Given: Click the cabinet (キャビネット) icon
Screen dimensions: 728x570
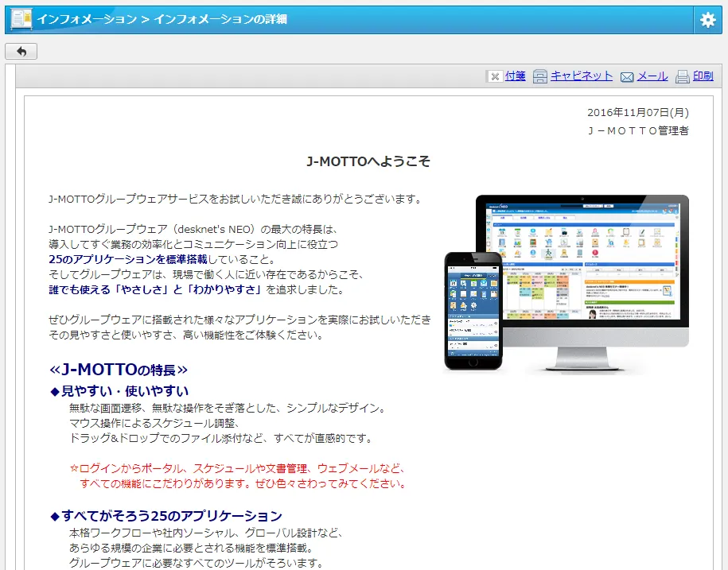Looking at the screenshot, I should 540,76.
